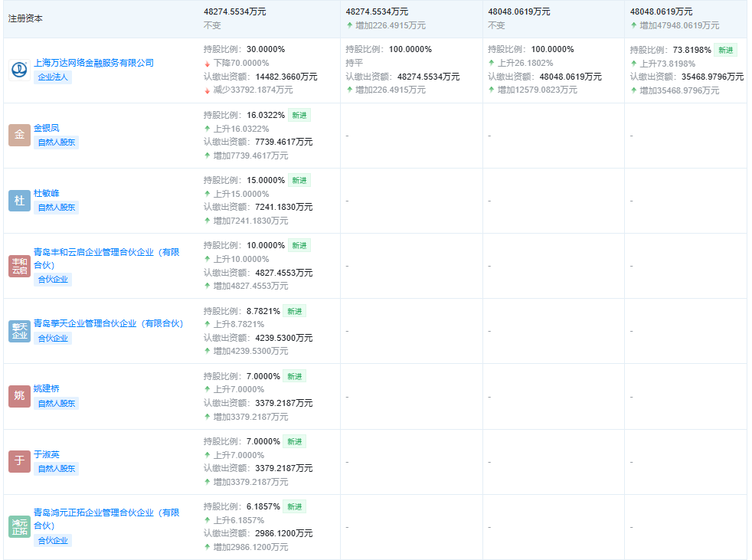Viewport: 752px width, 560px height.
Task: Click the 合伙企业 tag under 青岛擎天
Action: [53, 339]
